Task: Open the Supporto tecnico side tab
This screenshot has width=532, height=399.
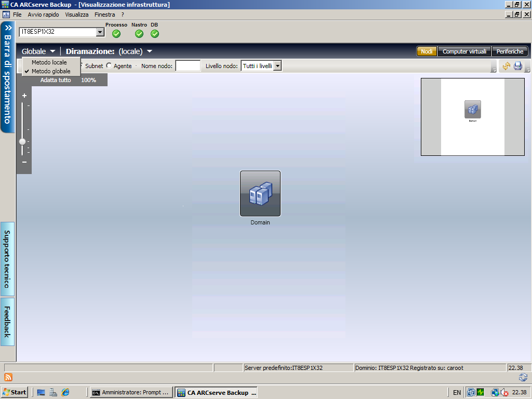Action: point(7,259)
